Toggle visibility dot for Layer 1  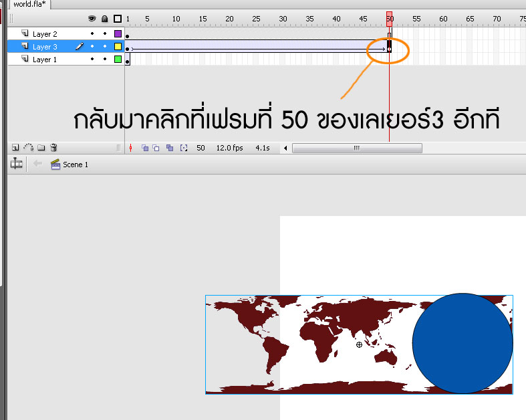92,59
